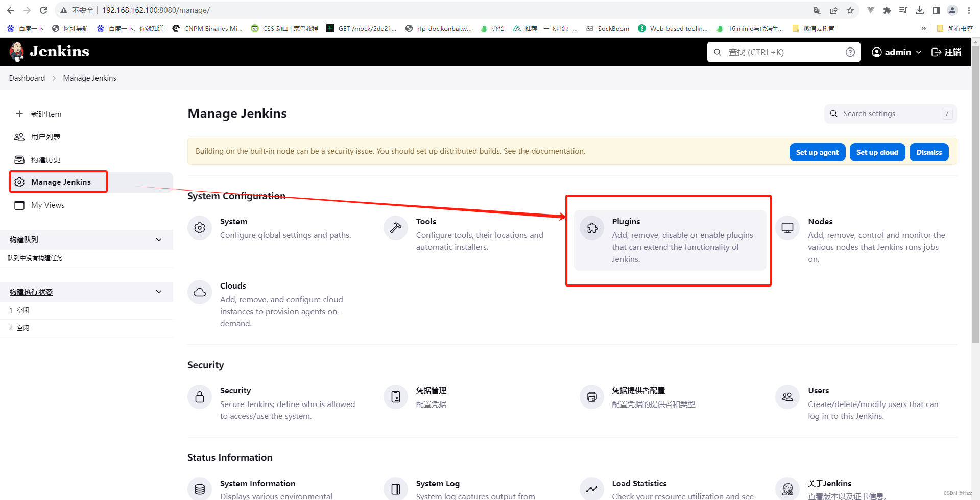Click the browser back arrow
Viewport: 980px width, 500px height.
click(x=11, y=10)
